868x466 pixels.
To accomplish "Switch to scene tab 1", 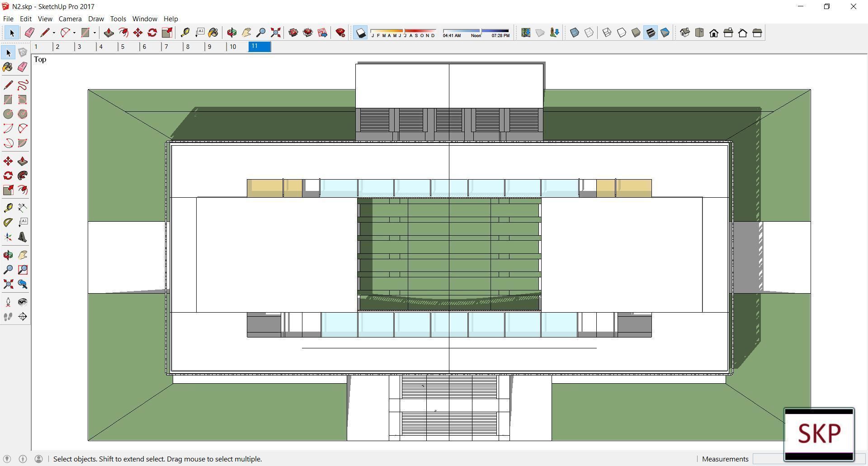I will 42,47.
